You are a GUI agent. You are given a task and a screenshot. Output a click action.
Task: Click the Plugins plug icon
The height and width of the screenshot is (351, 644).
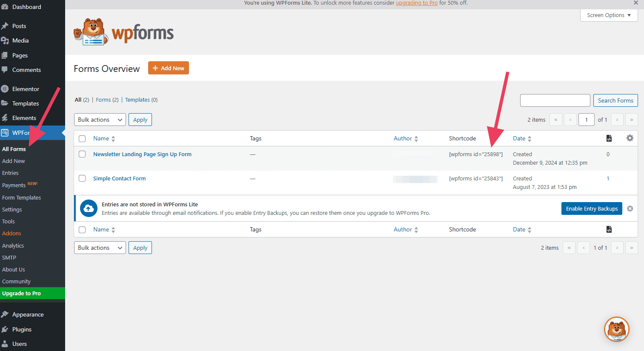(5, 329)
